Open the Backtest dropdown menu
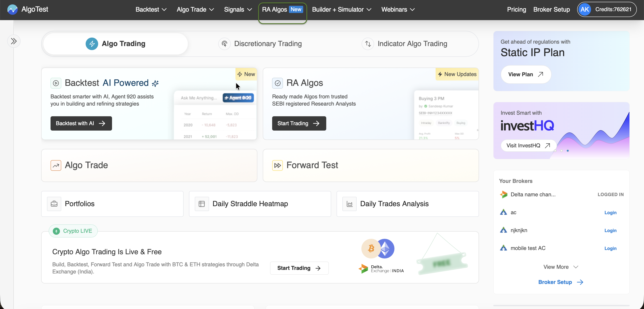Screen dimensions: 644x309 click(x=151, y=9)
